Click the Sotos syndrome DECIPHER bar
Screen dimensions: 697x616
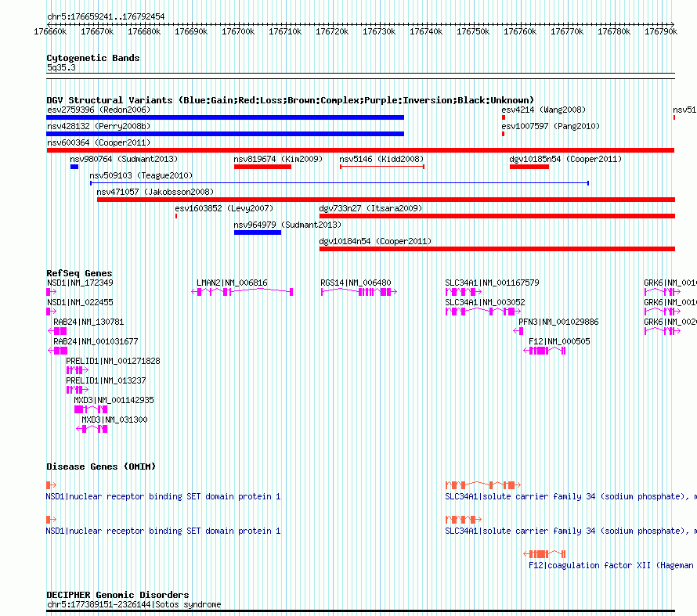(360, 611)
